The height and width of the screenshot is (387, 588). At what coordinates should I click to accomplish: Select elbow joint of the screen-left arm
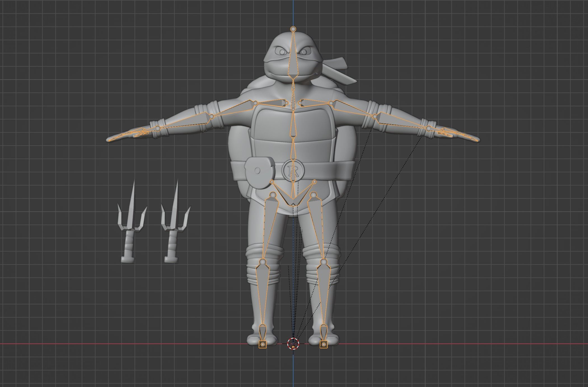click(212, 116)
